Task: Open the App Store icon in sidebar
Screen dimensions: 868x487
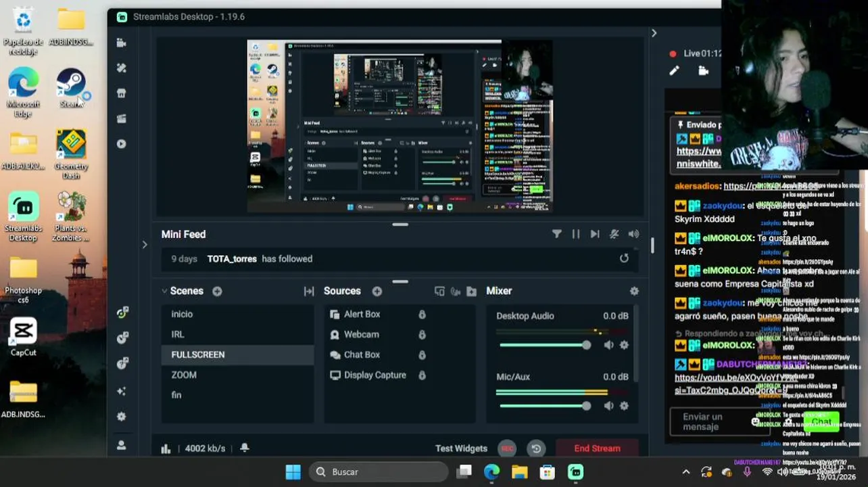Action: (121, 93)
